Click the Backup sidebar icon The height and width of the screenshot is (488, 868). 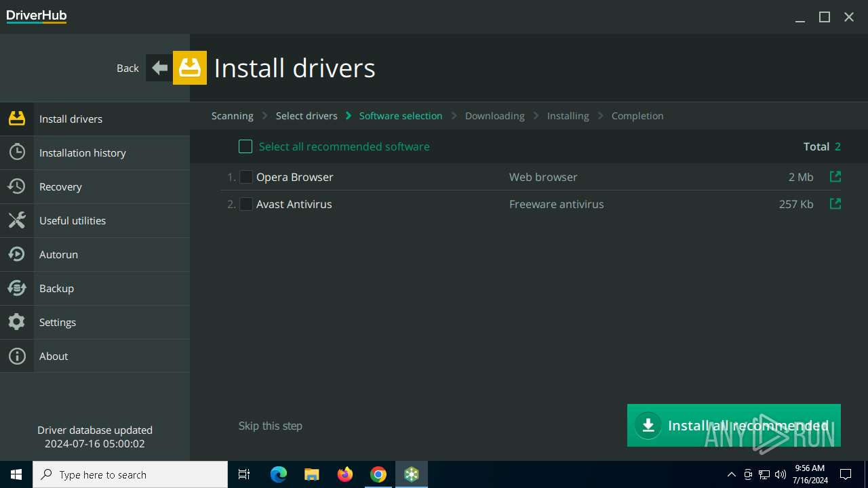(17, 288)
